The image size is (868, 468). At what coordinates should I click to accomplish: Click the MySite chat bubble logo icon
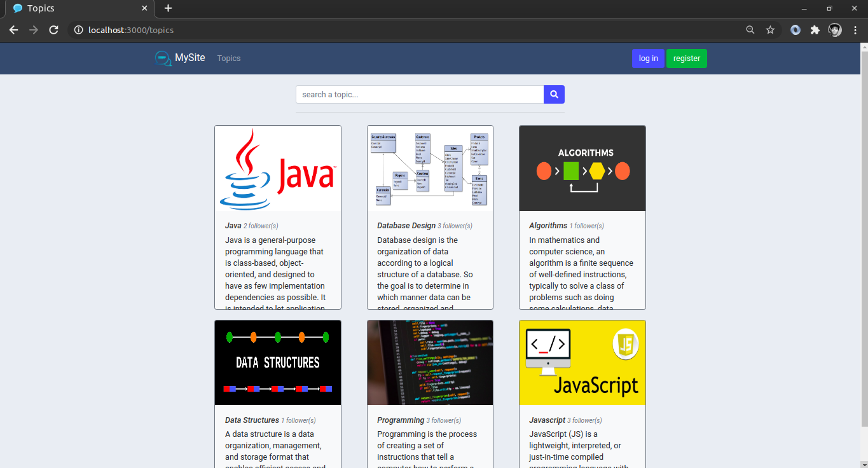click(163, 59)
